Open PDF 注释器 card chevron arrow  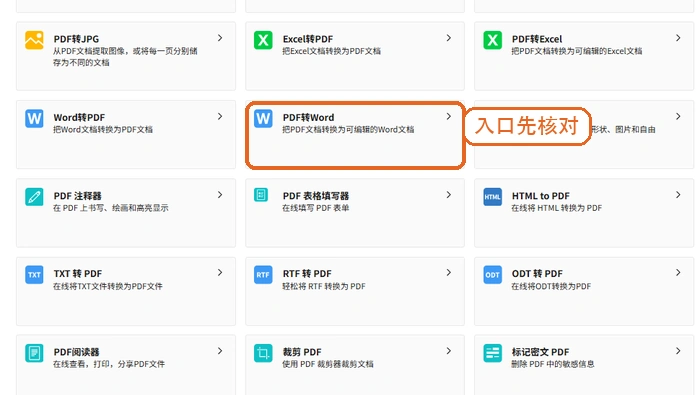click(220, 195)
